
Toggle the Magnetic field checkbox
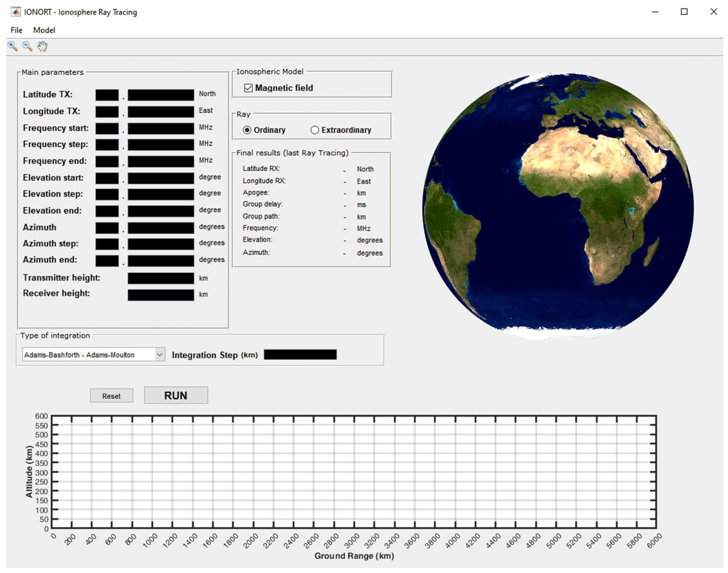[x=248, y=88]
